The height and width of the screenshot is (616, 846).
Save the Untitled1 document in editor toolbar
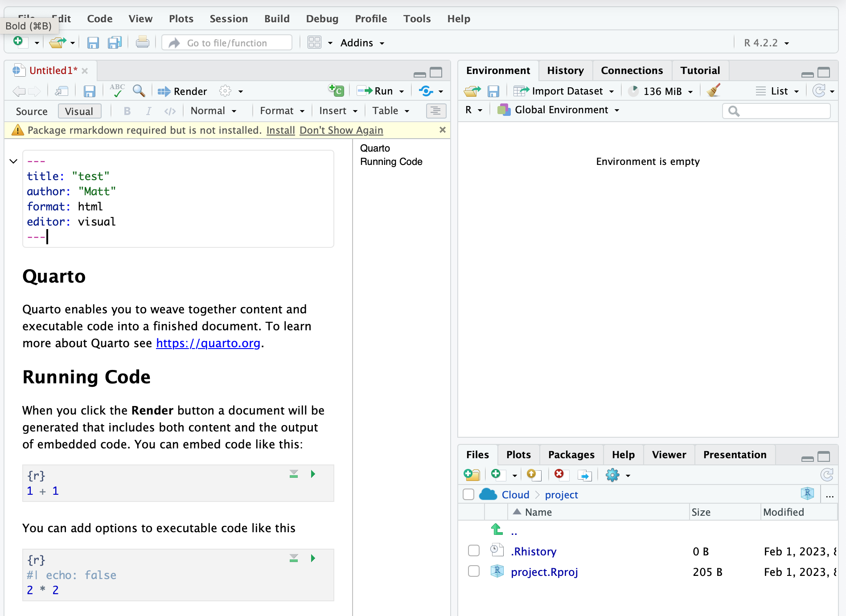point(90,91)
